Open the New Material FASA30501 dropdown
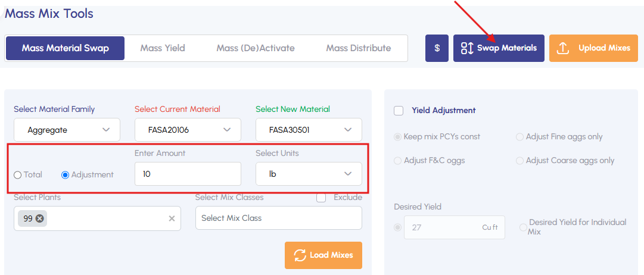The height and width of the screenshot is (275, 644). pos(309,130)
